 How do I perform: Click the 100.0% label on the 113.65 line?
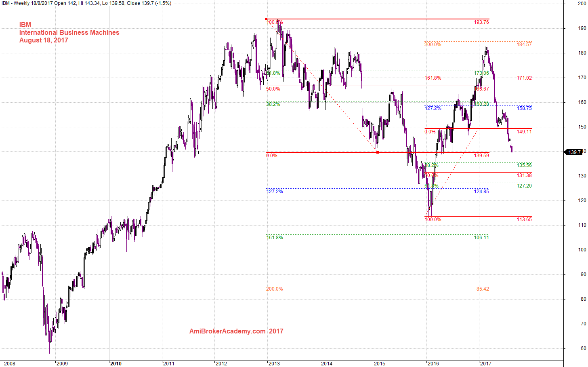pyautogui.click(x=433, y=219)
